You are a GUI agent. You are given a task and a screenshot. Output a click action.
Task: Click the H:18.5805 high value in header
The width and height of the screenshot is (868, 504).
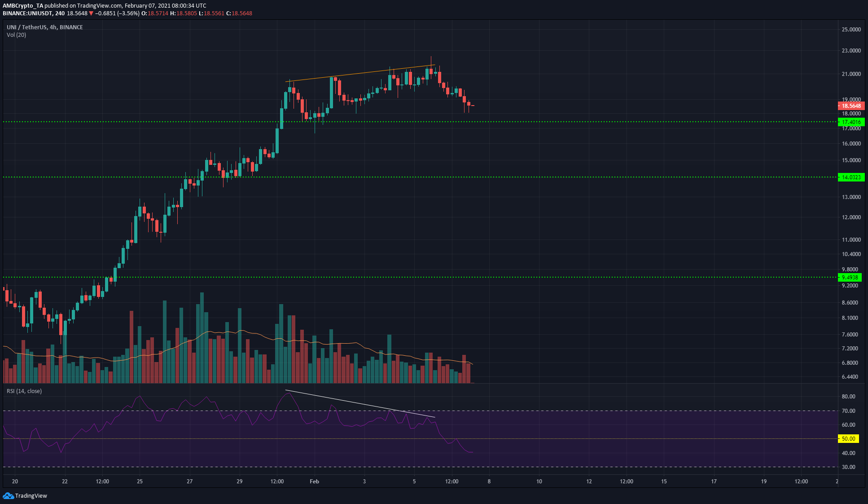[184, 13]
